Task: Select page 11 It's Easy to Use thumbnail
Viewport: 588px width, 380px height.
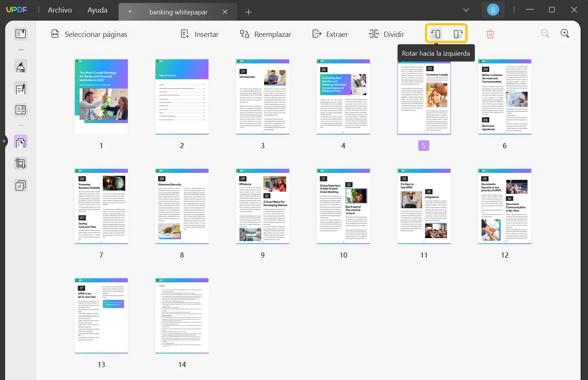Action: (x=424, y=206)
